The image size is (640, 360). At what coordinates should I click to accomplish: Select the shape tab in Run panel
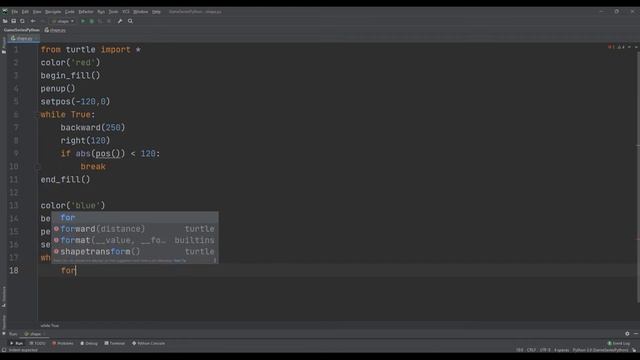point(34,334)
